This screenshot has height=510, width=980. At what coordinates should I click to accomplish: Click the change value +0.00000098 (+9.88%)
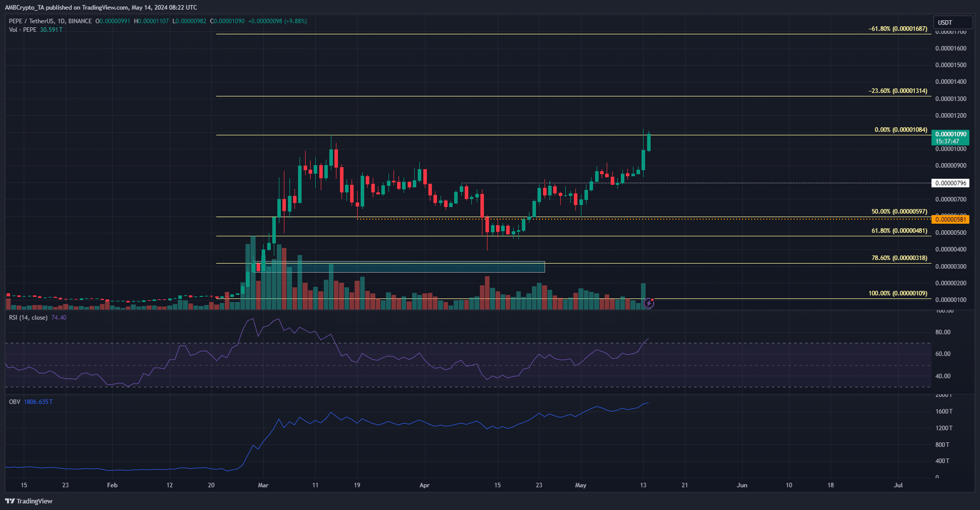point(277,21)
